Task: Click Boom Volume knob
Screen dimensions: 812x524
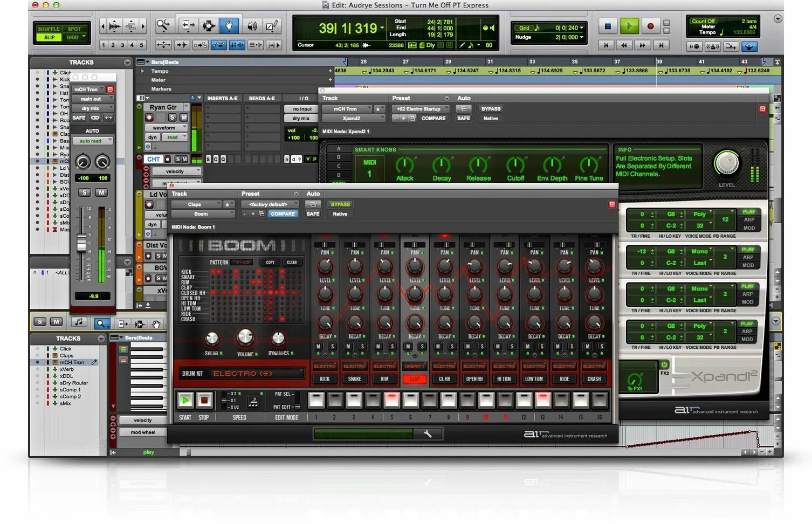Action: tap(245, 337)
